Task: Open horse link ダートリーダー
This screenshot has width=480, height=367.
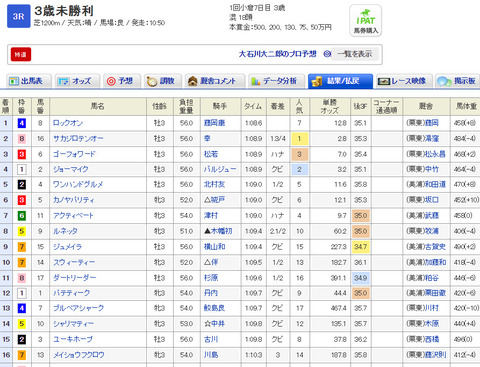Action: pyautogui.click(x=75, y=278)
